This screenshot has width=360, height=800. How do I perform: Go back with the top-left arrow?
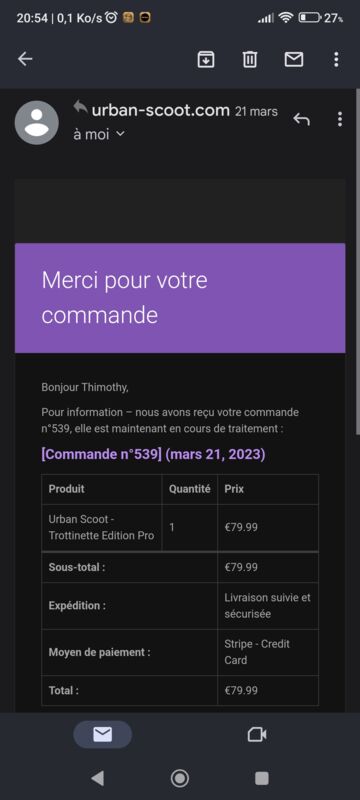click(25, 59)
